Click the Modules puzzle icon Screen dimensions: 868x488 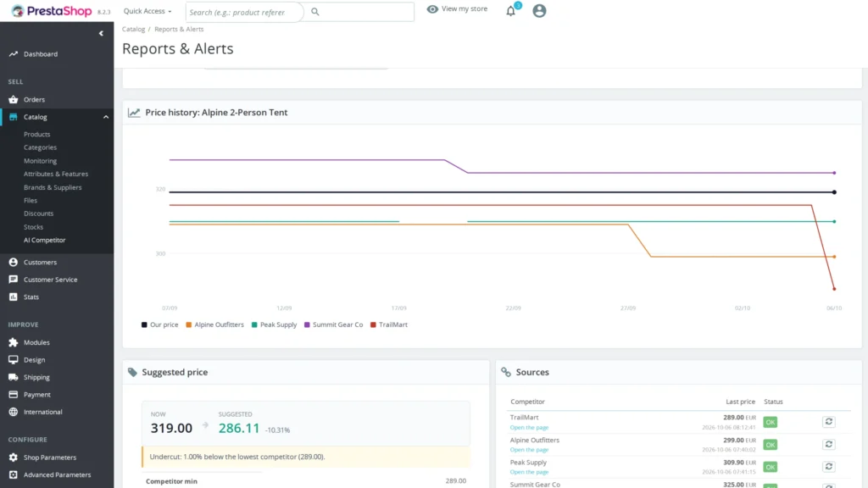(x=14, y=342)
